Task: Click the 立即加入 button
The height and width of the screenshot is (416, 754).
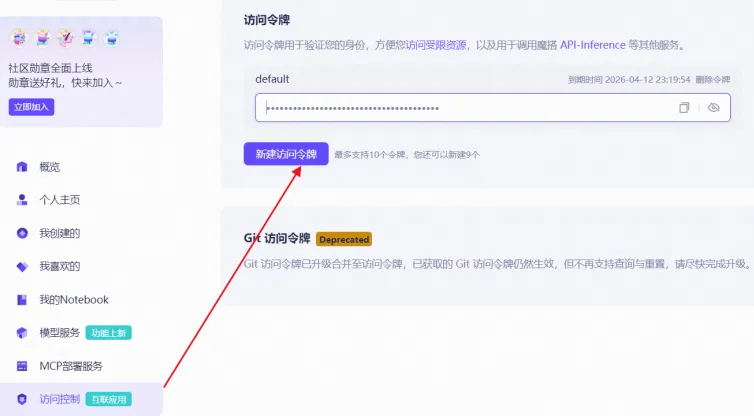Action: [x=31, y=107]
